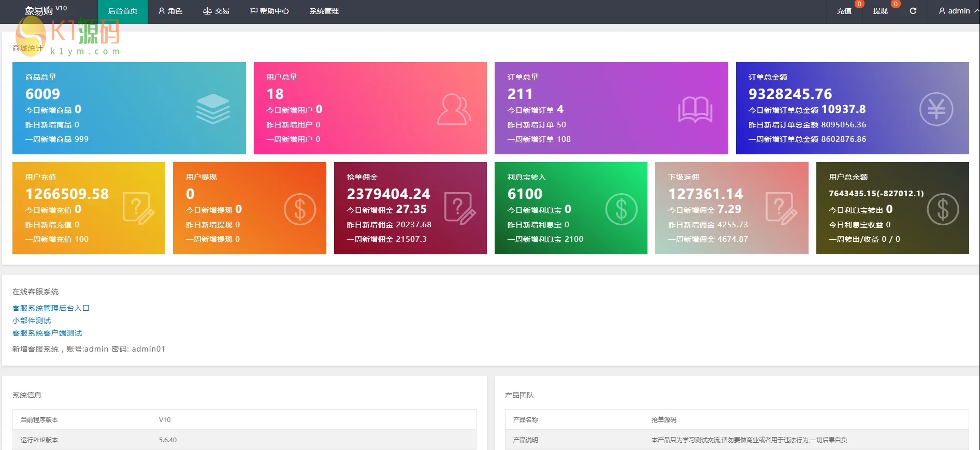The height and width of the screenshot is (450, 980).
Task: Click the dollar icon in 利息宝转入 card
Action: (x=621, y=209)
